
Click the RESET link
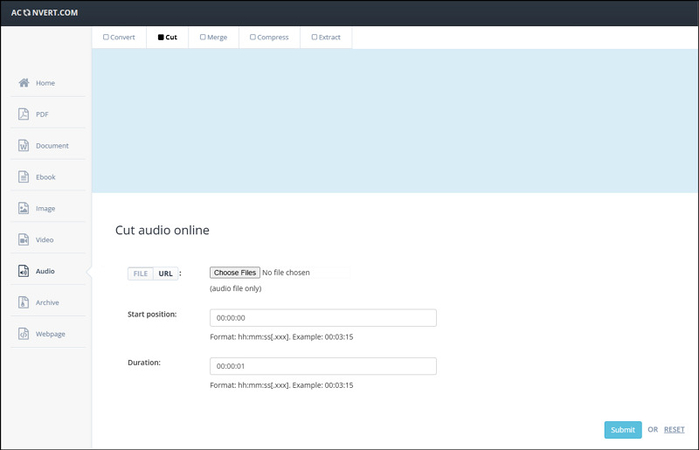(x=674, y=429)
